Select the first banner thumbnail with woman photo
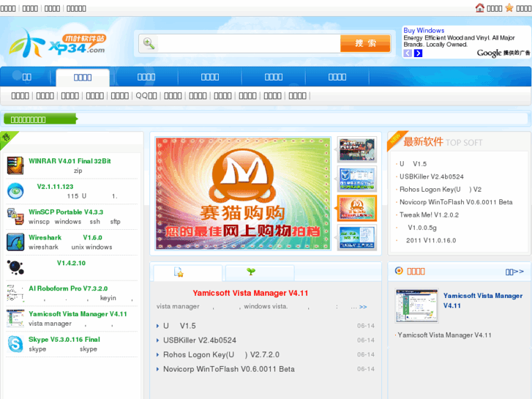This screenshot has height=399, width=532. click(x=357, y=149)
